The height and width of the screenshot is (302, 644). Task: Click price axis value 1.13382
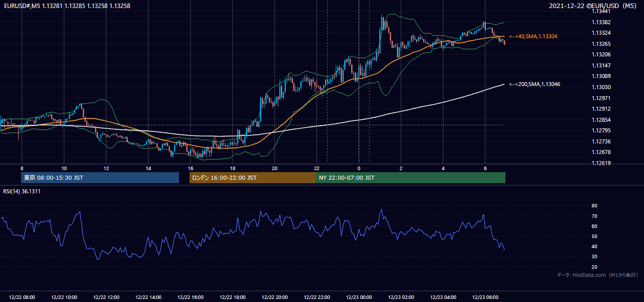(601, 22)
